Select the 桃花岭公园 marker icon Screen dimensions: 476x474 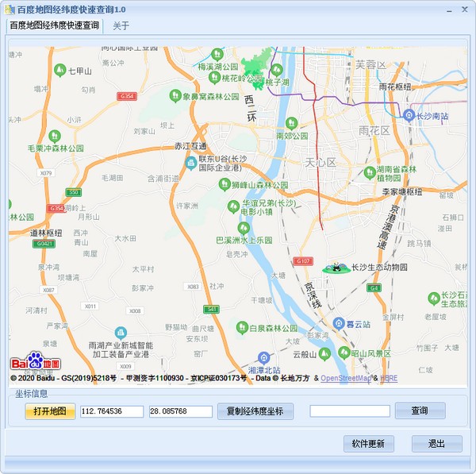214,78
